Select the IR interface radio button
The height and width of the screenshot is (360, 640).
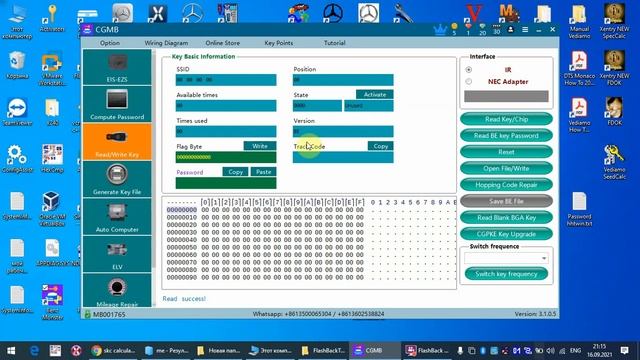[x=469, y=70]
